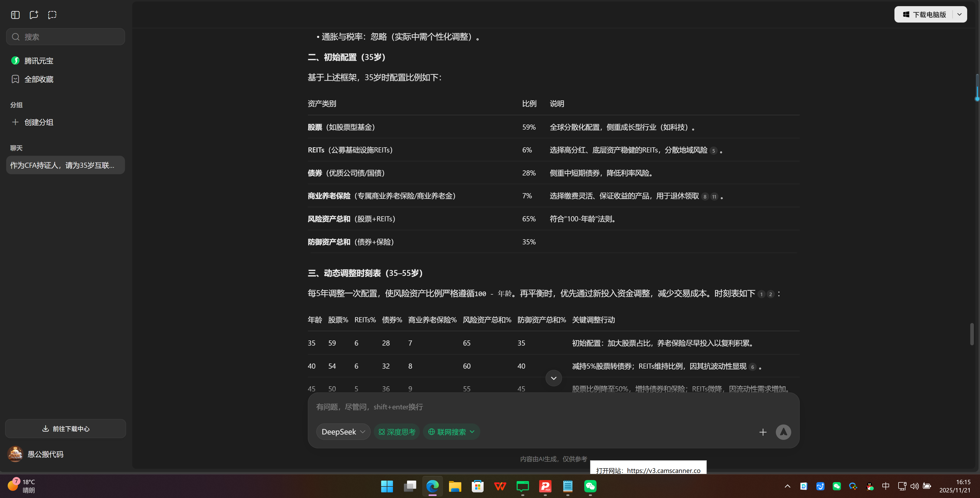Select the CFA持证人 chat in sidebar
The image size is (980, 498).
coord(65,165)
